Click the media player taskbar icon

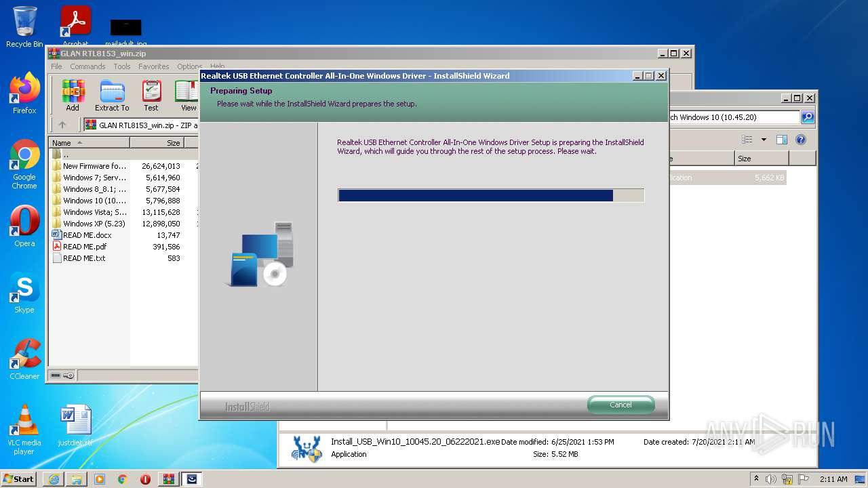(x=100, y=479)
